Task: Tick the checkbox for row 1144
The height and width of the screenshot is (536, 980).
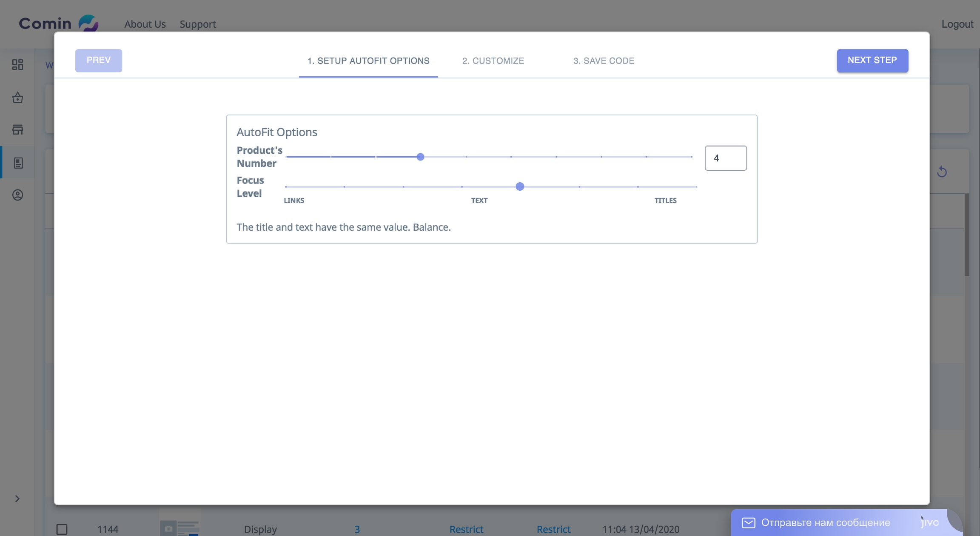Action: tap(62, 529)
